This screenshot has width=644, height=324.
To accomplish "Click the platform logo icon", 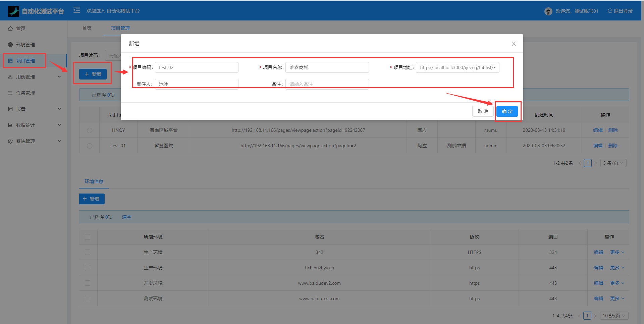I will 13,11.
